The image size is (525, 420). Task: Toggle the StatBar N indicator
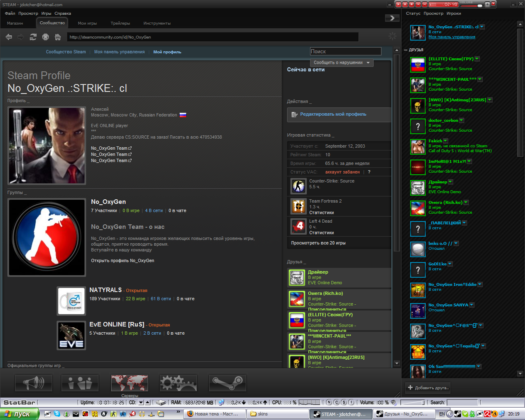pos(329,402)
